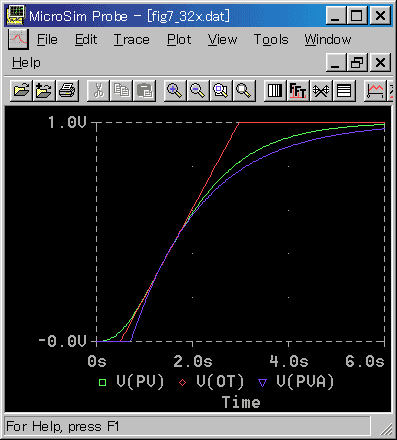Click the Zoom Area magnifier icon

[221, 90]
